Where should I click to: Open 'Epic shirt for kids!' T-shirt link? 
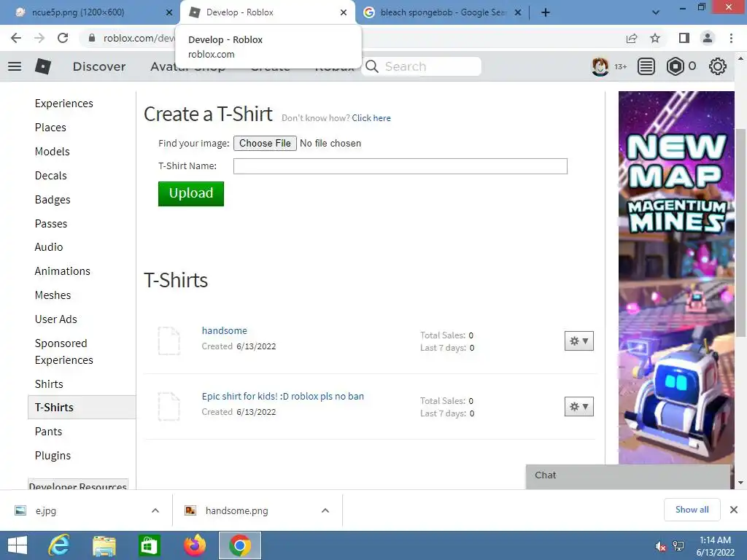282,396
